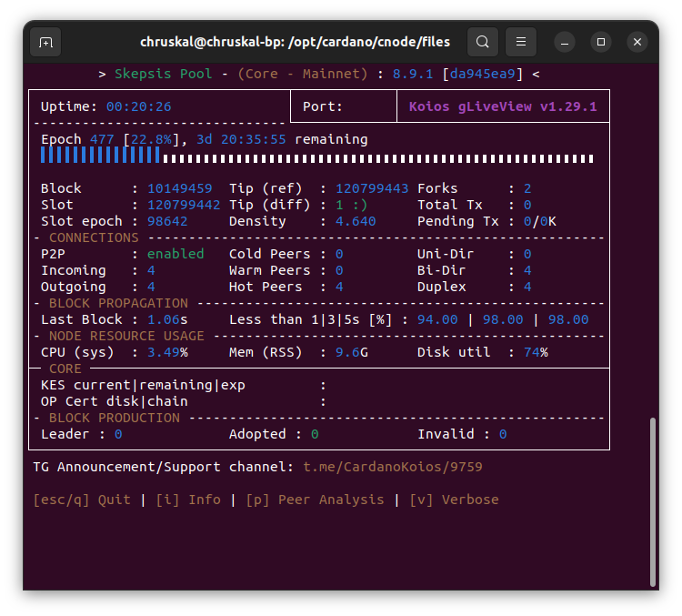Click the Slot value 120799442
Viewport: 682px width, 616px height.
[184, 205]
